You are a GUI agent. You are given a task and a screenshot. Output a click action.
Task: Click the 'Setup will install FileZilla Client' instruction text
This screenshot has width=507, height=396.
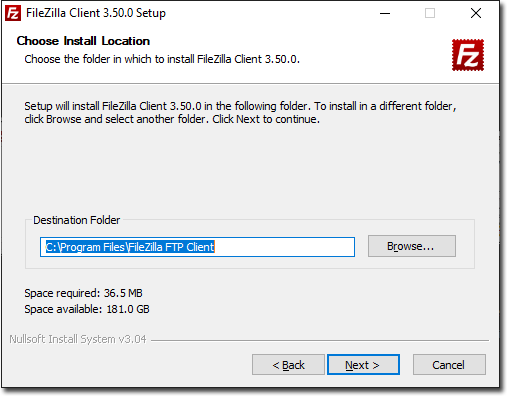pyautogui.click(x=240, y=113)
